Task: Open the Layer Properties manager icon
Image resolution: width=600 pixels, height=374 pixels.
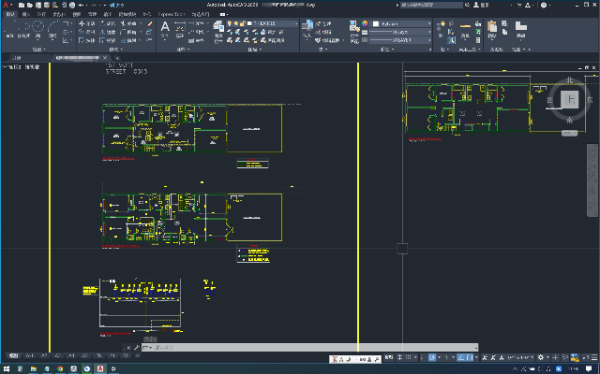Action: (218, 28)
